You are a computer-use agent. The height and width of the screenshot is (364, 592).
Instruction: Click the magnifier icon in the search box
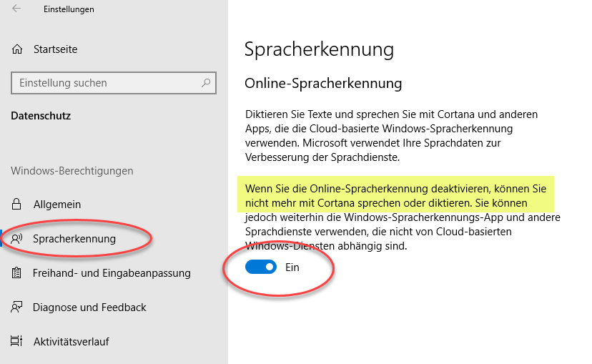coord(206,83)
